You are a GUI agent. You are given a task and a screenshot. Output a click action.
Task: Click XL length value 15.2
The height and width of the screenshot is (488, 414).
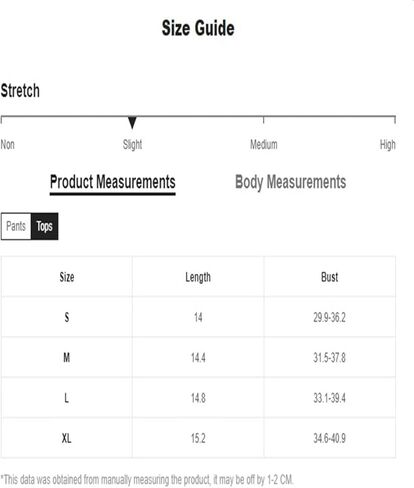(198, 438)
